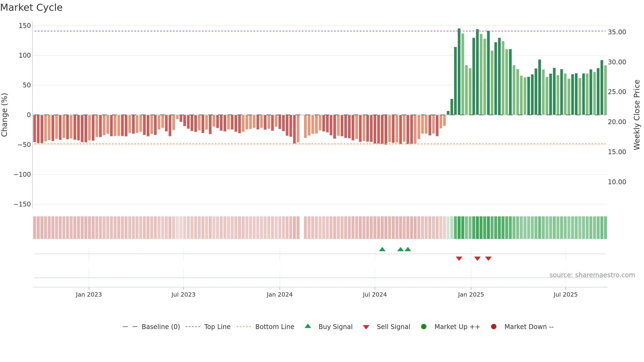The image size is (644, 362).
Task: Click the 100 change tick label
Action: [25, 56]
